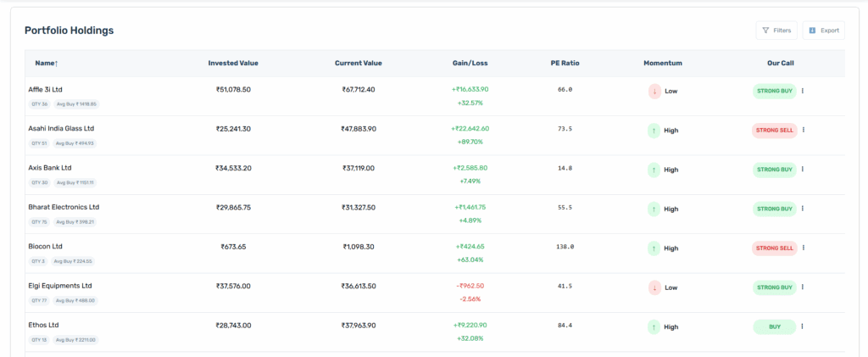Click the high momentum arrow for Asahi India Glass
Image resolution: width=868 pixels, height=357 pixels.
(x=654, y=131)
